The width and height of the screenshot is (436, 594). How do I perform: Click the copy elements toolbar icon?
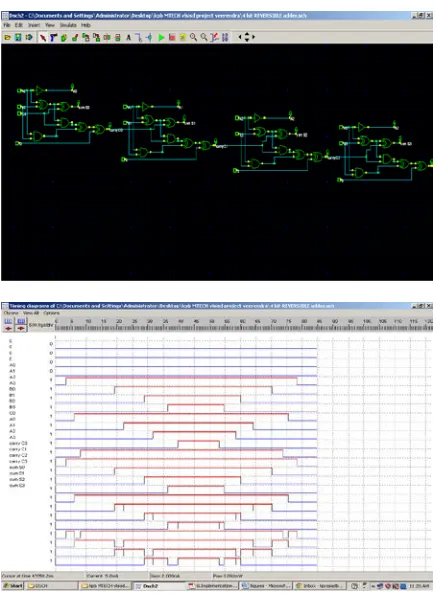tap(86, 37)
